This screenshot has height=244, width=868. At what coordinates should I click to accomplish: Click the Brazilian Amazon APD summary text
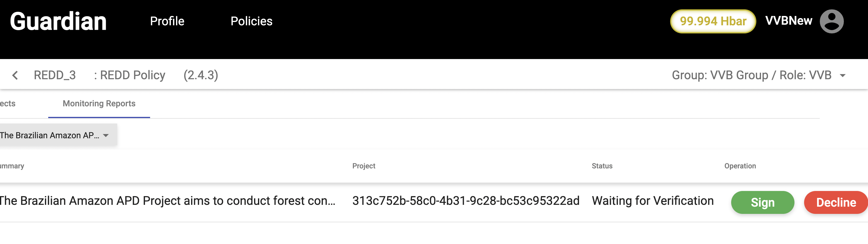[x=168, y=201]
